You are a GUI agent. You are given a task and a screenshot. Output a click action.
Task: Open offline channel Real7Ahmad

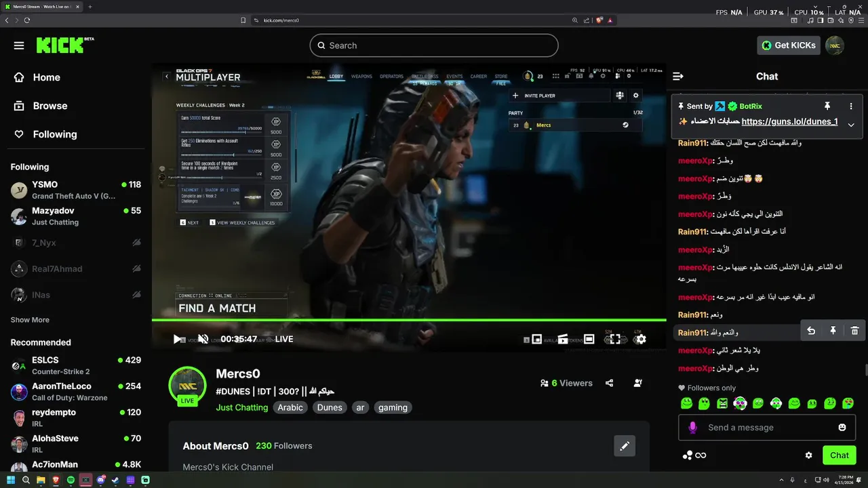tap(76, 268)
